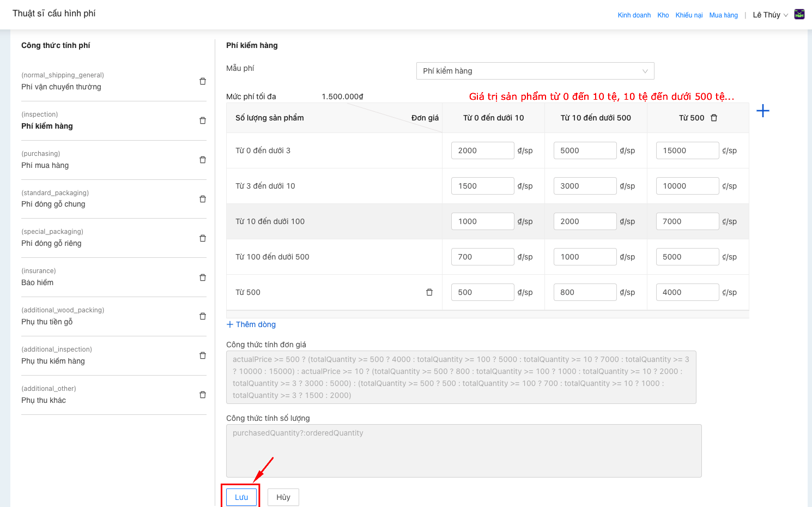Select Phụ thu kiểm hàng formula
The image size is (812, 507).
[53, 361]
